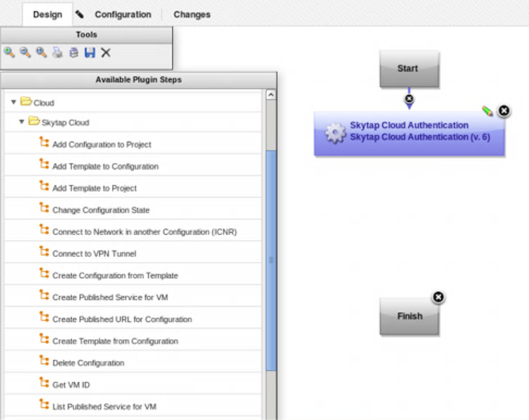The image size is (529, 420).
Task: Click the X cancel icon in Tools
Action: (106, 53)
